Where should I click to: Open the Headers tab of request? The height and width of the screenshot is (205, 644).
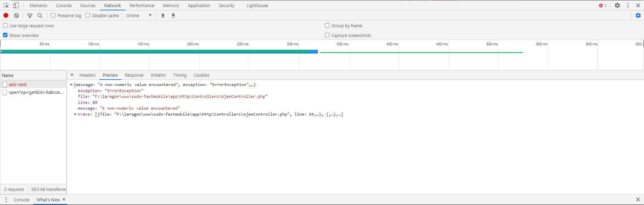87,75
